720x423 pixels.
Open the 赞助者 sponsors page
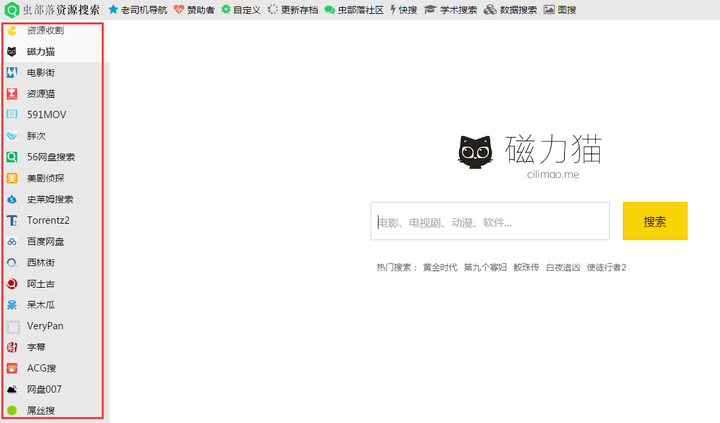coord(194,10)
